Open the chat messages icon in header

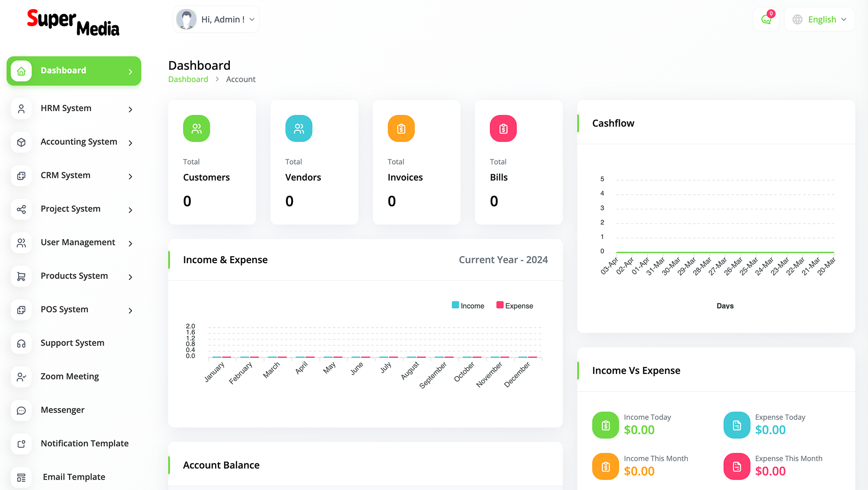point(766,20)
